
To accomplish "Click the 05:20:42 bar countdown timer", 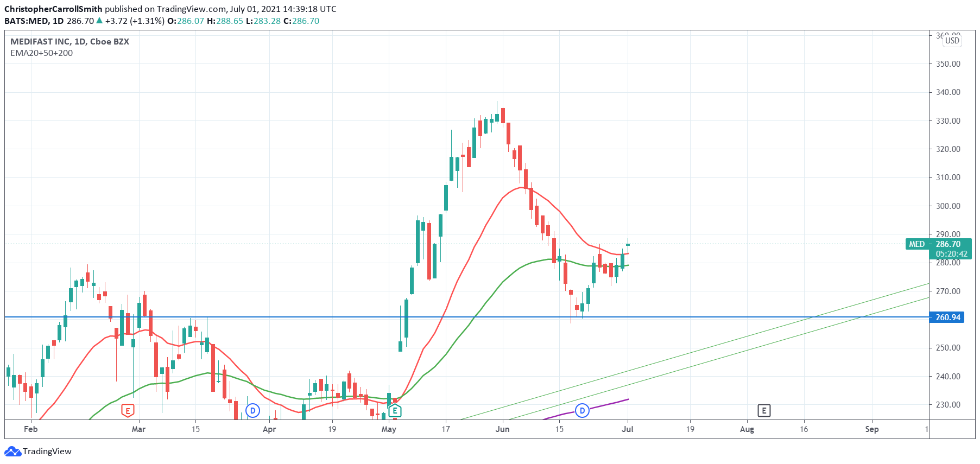I will click(x=952, y=254).
